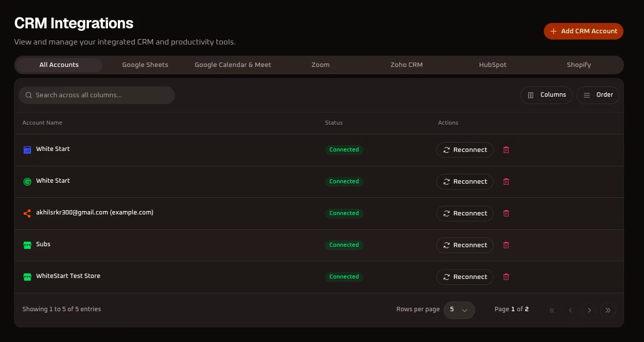The width and height of the screenshot is (644, 342).
Task: Click the Add CRM Account button
Action: click(583, 31)
